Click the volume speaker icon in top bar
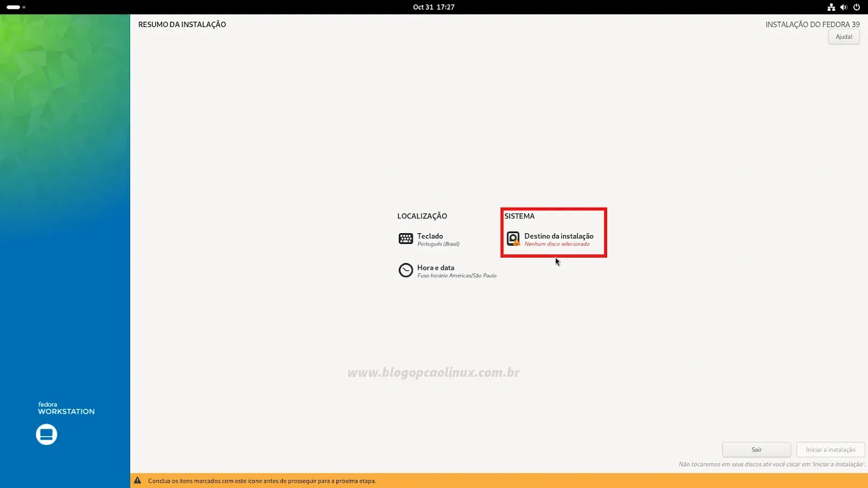Viewport: 868px width, 488px height. click(844, 7)
